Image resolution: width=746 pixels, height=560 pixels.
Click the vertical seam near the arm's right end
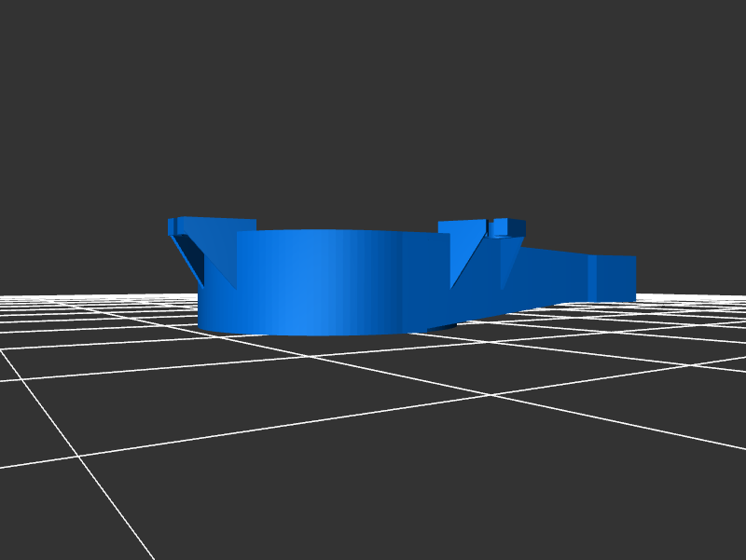pyautogui.click(x=592, y=277)
